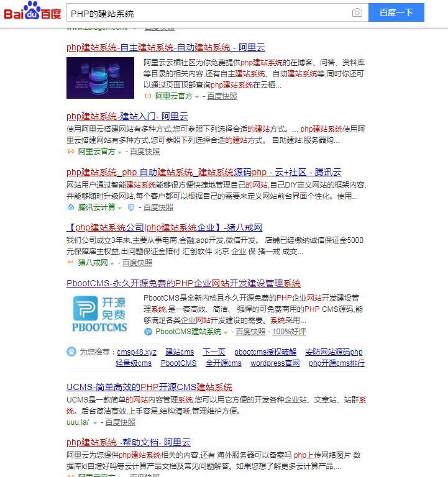Screen dimensions: 448x477
Task: Open first 阿里云官方 source link
Action: coord(174,96)
